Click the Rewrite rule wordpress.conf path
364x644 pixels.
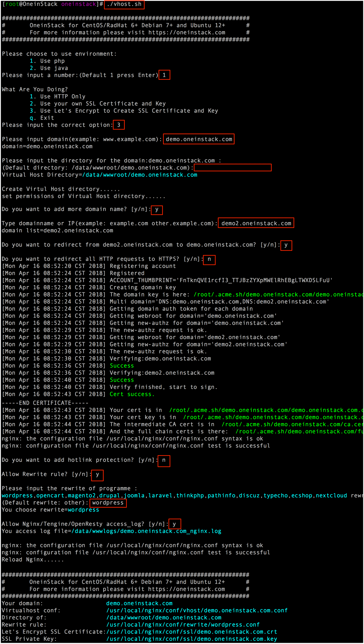pyautogui.click(x=183, y=625)
